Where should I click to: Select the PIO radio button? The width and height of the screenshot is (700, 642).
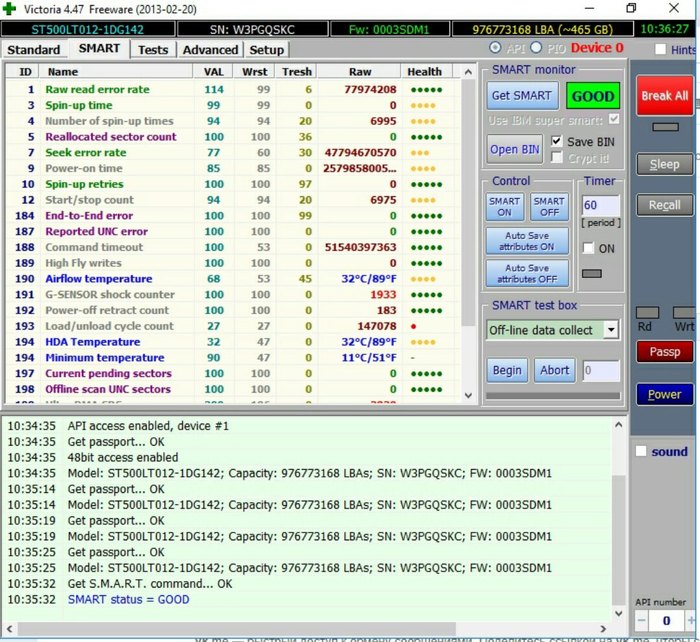[535, 48]
